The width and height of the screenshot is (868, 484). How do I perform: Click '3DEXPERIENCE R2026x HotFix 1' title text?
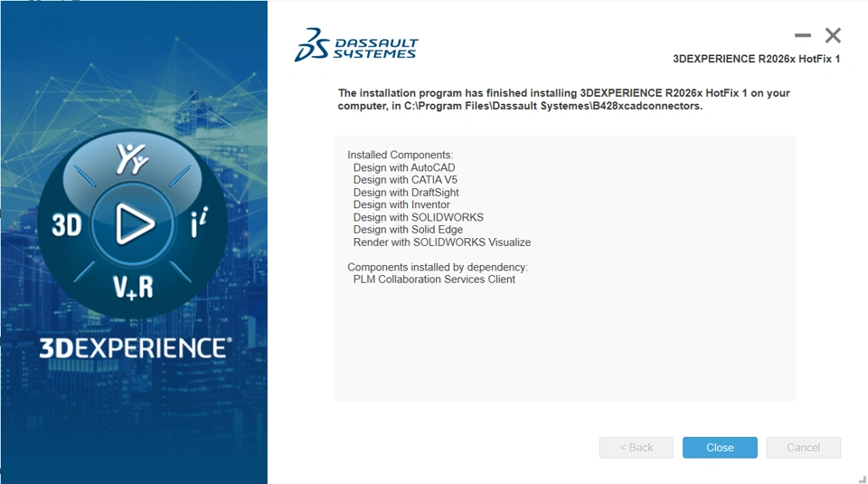[756, 59]
